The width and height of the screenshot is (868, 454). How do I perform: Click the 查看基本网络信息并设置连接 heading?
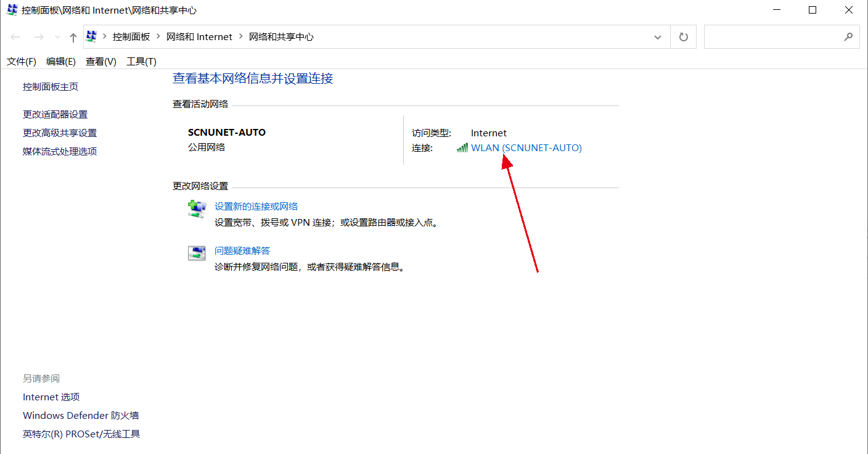(253, 78)
